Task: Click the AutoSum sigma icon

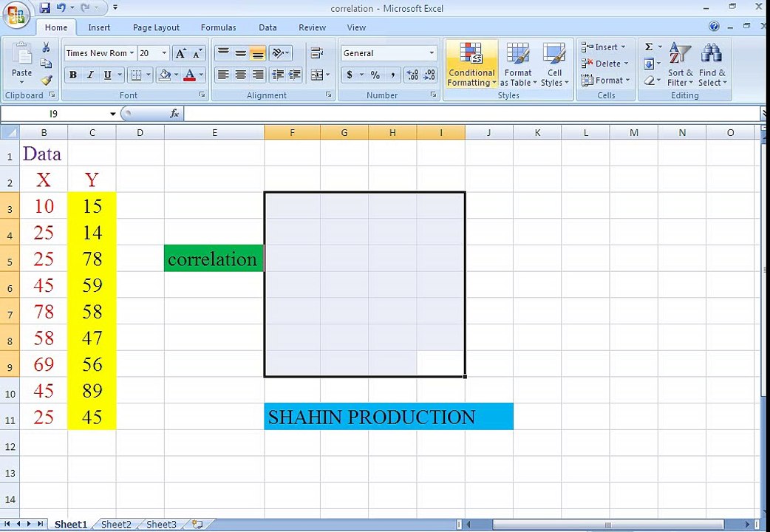Action: click(649, 47)
